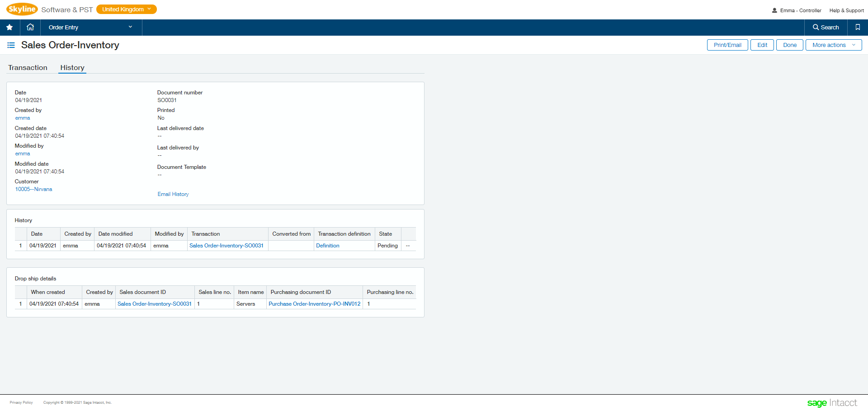Open Purchase Order-Inventory-PO-INV012 link
868x410 pixels.
tap(314, 303)
